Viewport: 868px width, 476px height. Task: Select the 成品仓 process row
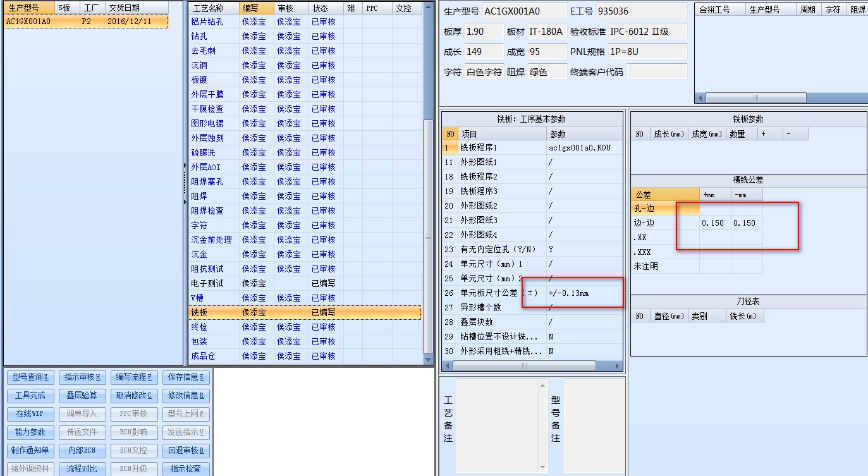(305, 356)
